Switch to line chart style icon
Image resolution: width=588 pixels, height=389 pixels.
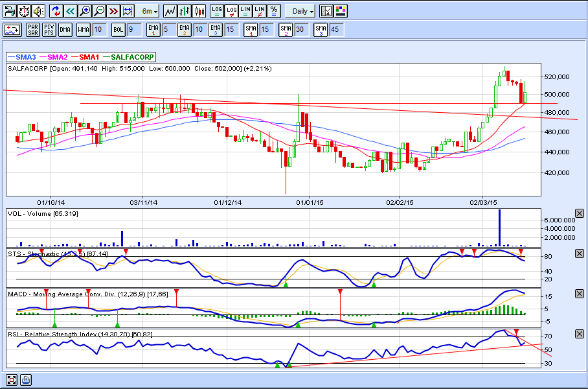click(x=170, y=11)
